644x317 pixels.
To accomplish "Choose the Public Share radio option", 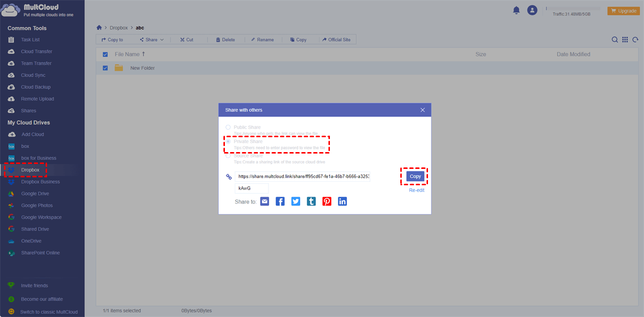I will click(x=228, y=127).
